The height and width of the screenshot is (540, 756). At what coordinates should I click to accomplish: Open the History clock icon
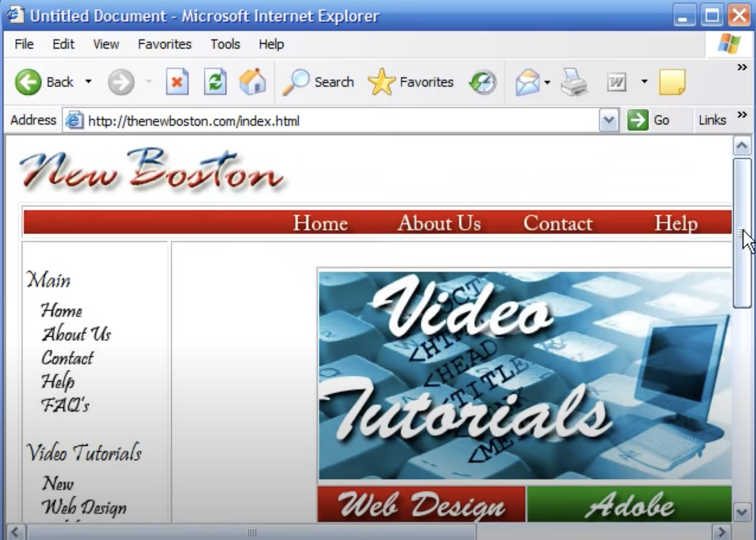point(482,82)
